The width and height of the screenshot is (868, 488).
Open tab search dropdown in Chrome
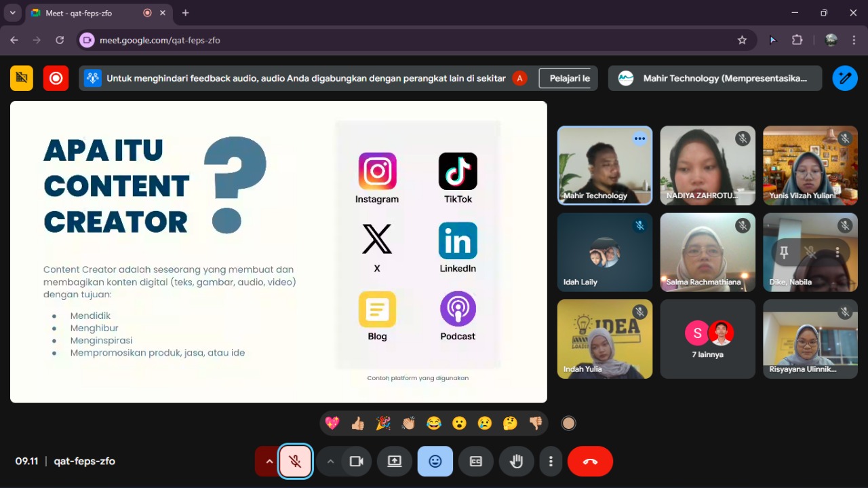[12, 13]
